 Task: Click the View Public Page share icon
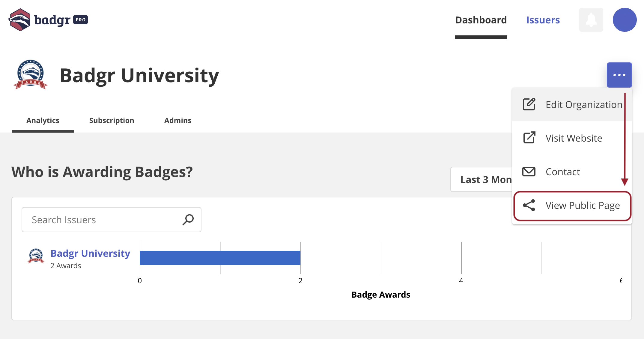529,205
